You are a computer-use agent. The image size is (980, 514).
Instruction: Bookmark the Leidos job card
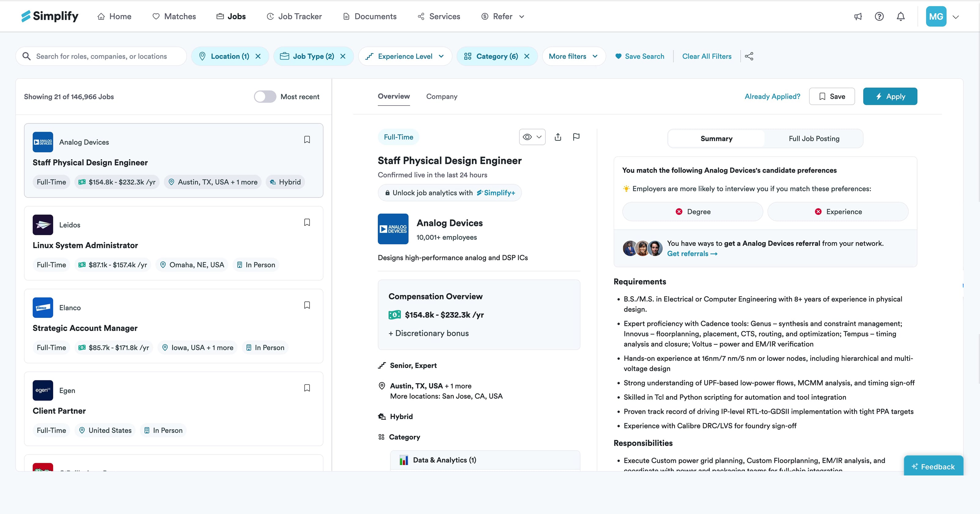[307, 222]
